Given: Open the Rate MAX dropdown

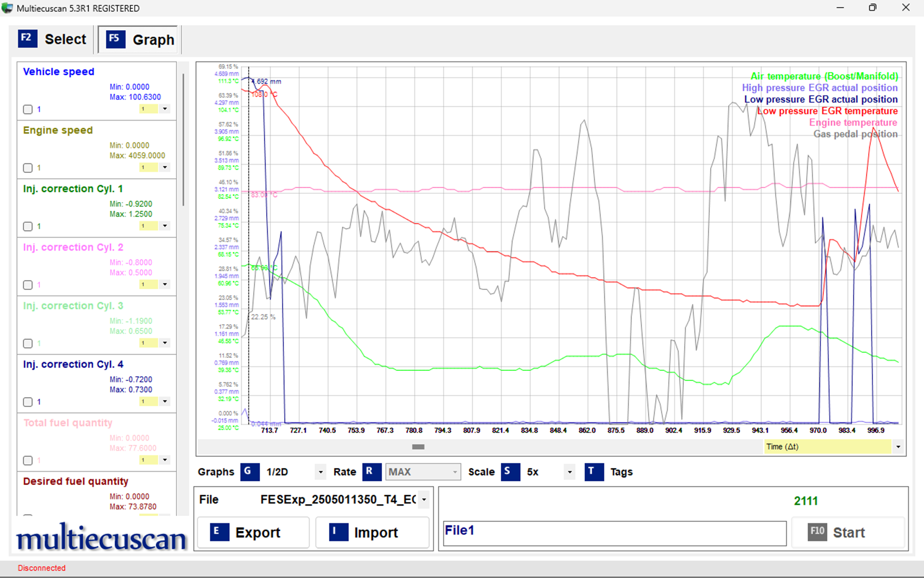Looking at the screenshot, I should click(x=455, y=472).
